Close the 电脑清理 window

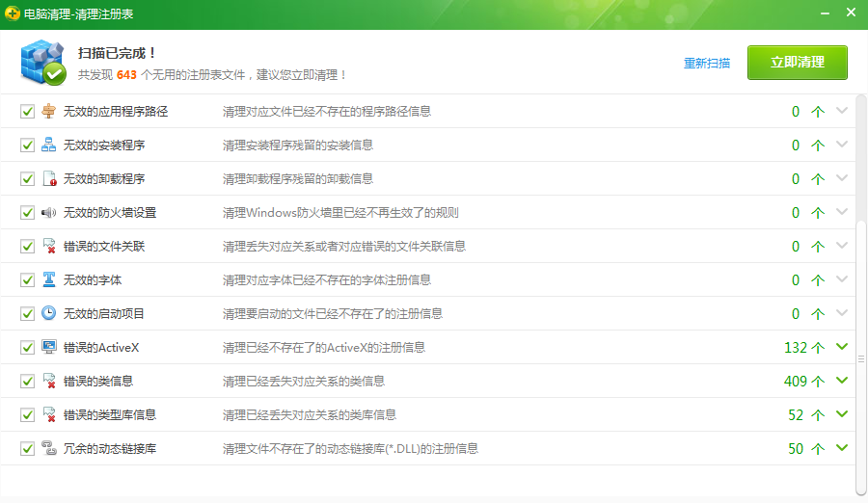[851, 13]
